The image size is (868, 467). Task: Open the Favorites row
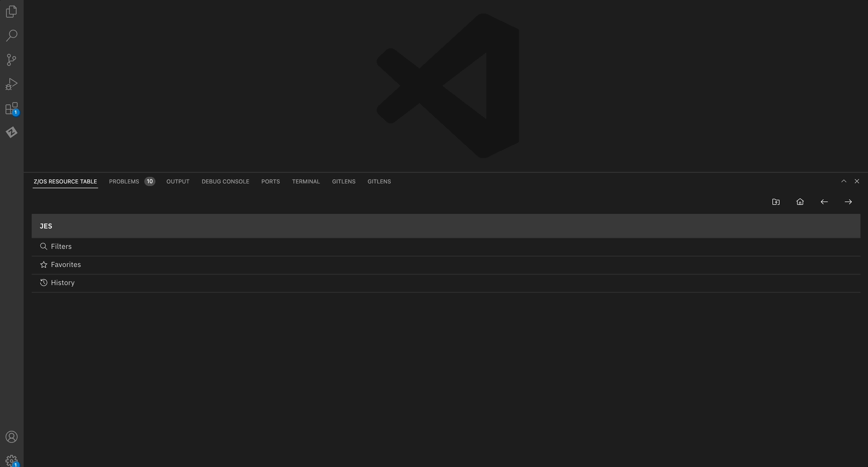(x=446, y=265)
